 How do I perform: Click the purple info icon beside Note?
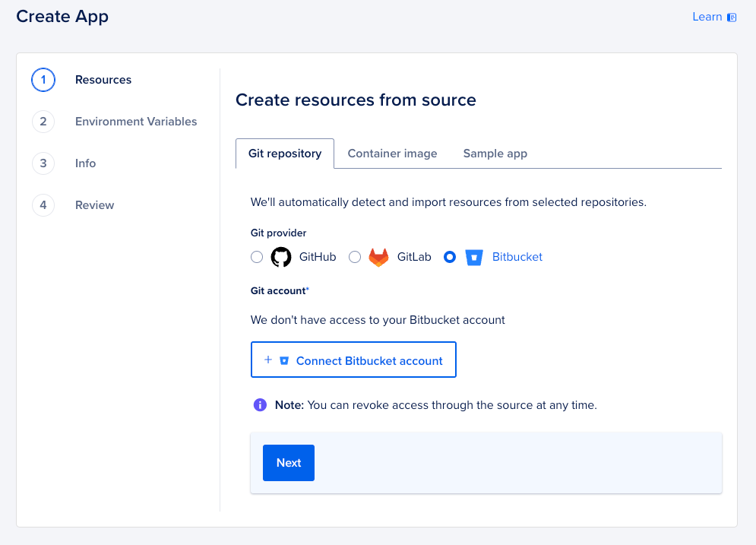260,404
